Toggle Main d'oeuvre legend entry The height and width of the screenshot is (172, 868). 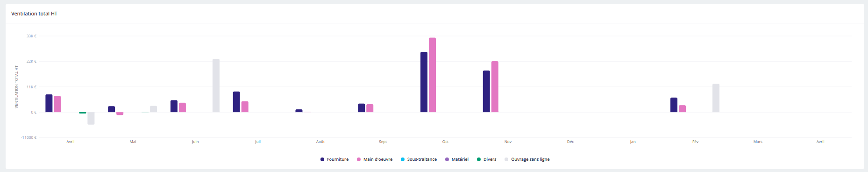pyautogui.click(x=375, y=159)
